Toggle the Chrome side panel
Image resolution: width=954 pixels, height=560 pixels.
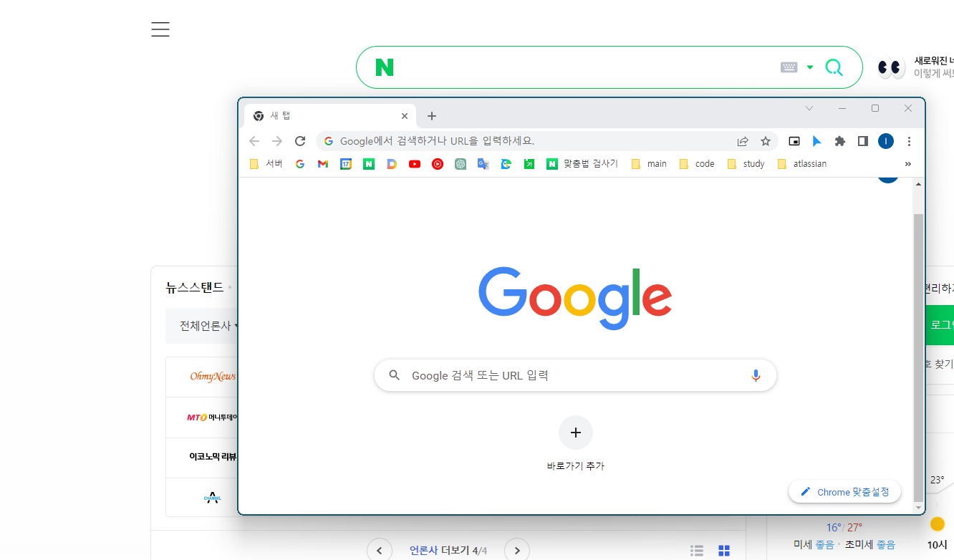(863, 141)
